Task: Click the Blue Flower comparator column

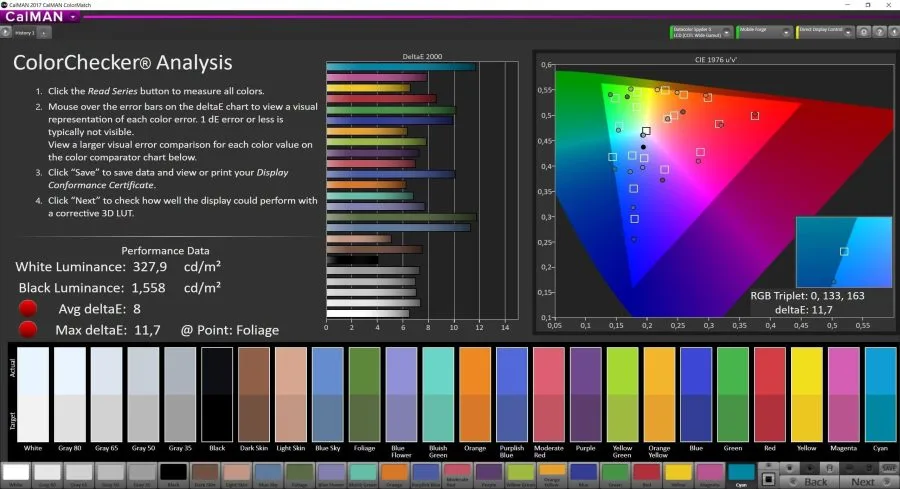Action: (401, 394)
